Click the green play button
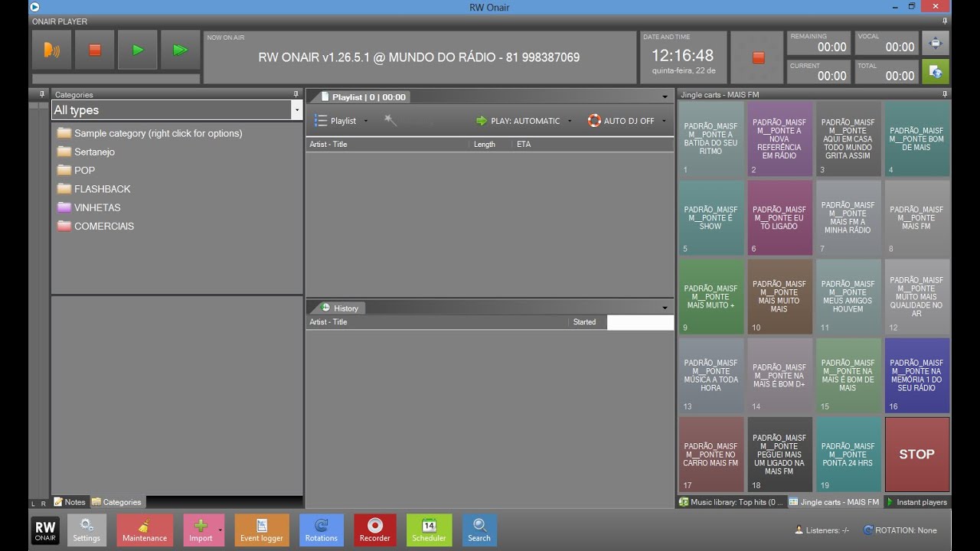Viewport: 980px width, 551px height. point(138,51)
